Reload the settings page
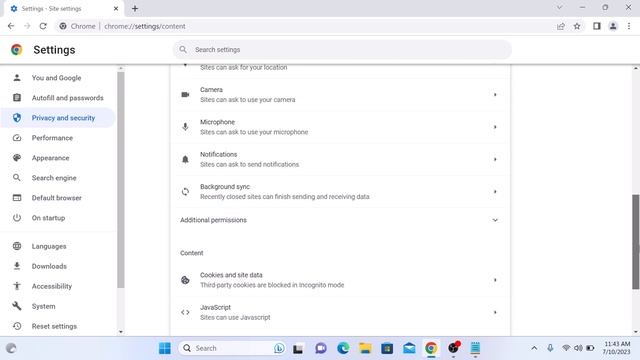 click(43, 26)
